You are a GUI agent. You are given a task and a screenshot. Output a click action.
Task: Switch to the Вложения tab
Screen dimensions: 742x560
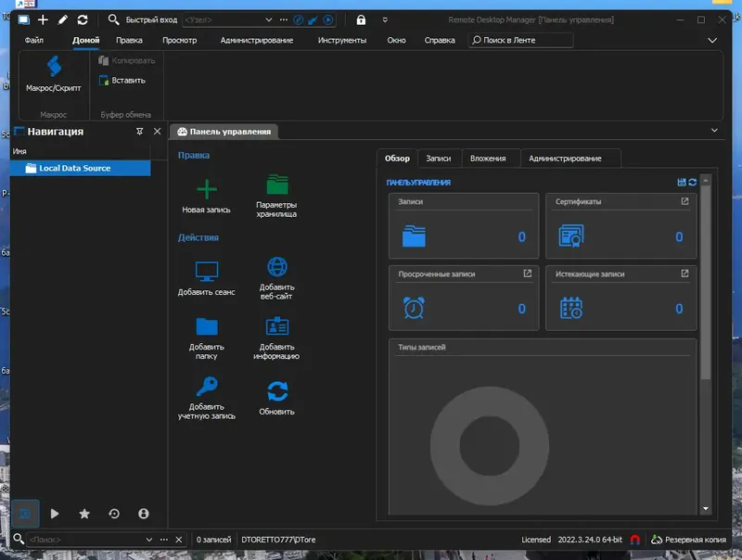[488, 159]
